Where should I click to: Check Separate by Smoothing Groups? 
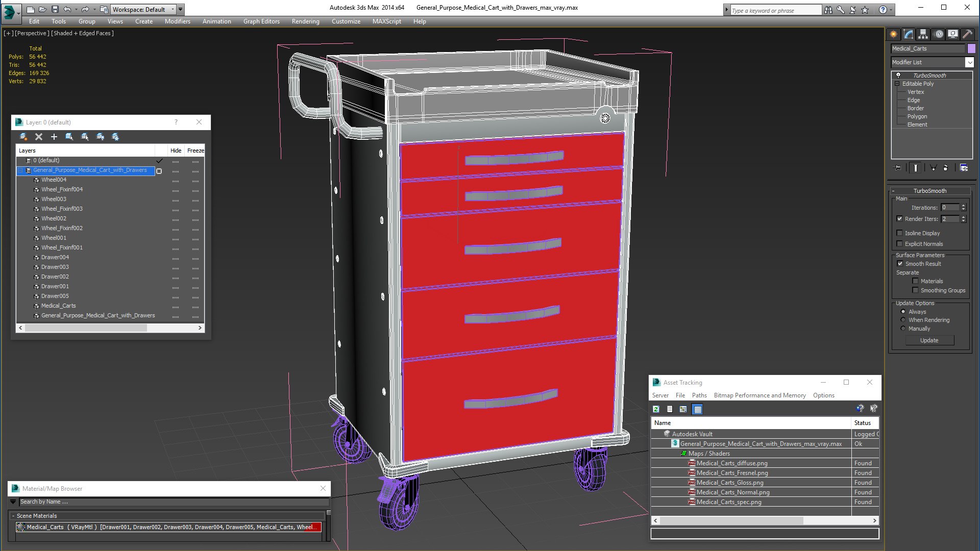click(x=916, y=290)
